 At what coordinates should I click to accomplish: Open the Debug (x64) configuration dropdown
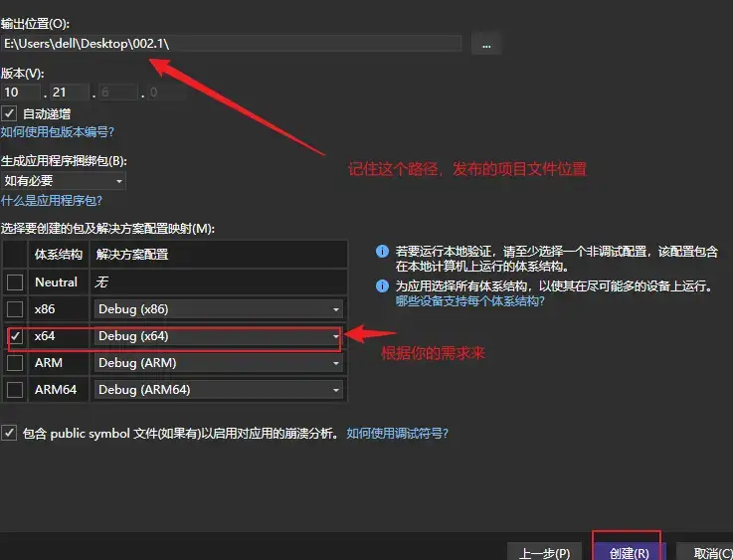click(x=219, y=336)
